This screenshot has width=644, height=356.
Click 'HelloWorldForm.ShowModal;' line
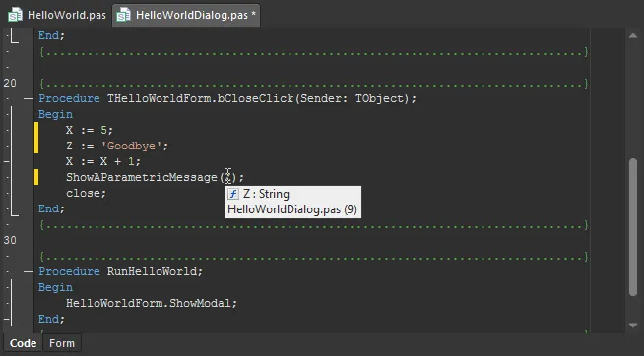152,304
